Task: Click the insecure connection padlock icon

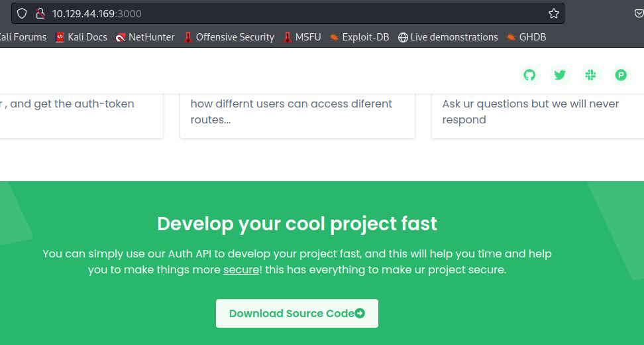Action: click(x=40, y=13)
